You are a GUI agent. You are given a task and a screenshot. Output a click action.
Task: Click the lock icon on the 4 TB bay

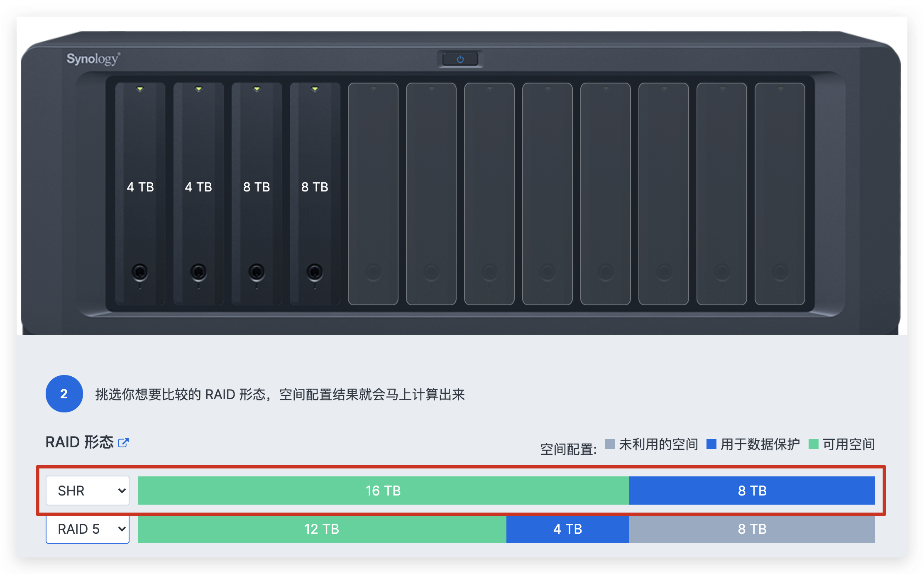point(140,271)
